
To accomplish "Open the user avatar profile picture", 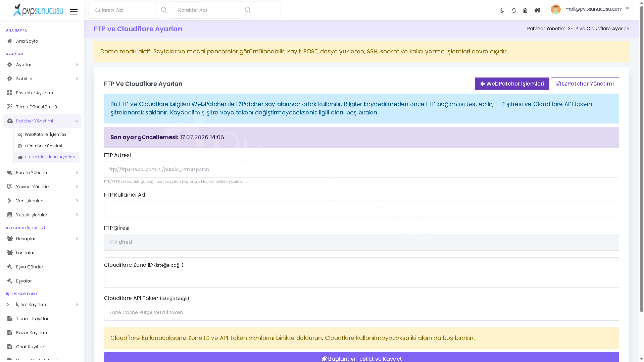I will [555, 9].
